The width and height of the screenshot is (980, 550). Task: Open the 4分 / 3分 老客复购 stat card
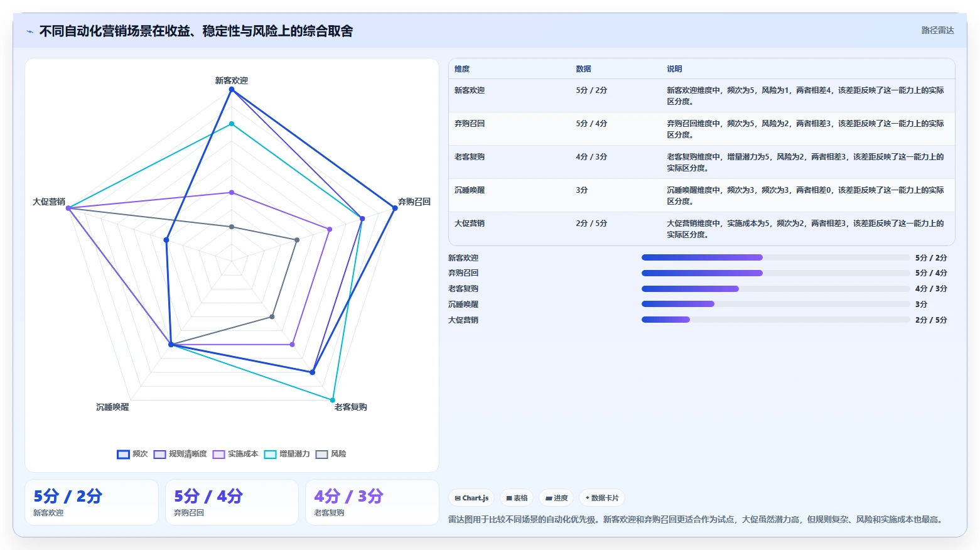click(x=372, y=502)
